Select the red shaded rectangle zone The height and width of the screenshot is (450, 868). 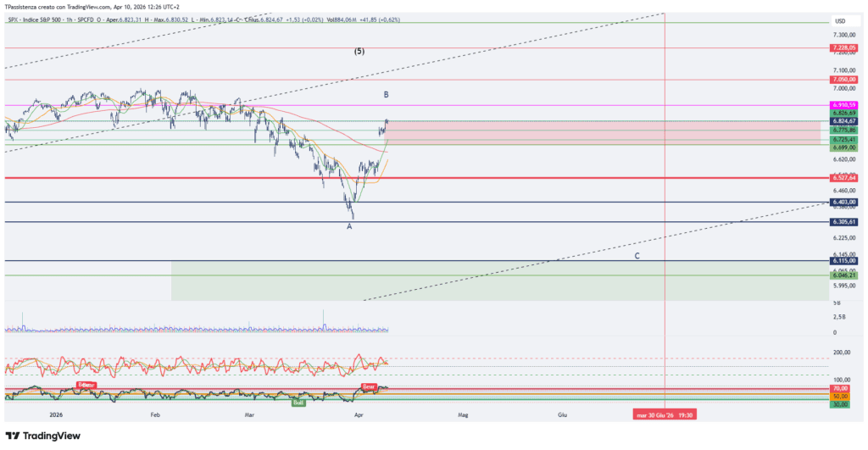(602, 132)
